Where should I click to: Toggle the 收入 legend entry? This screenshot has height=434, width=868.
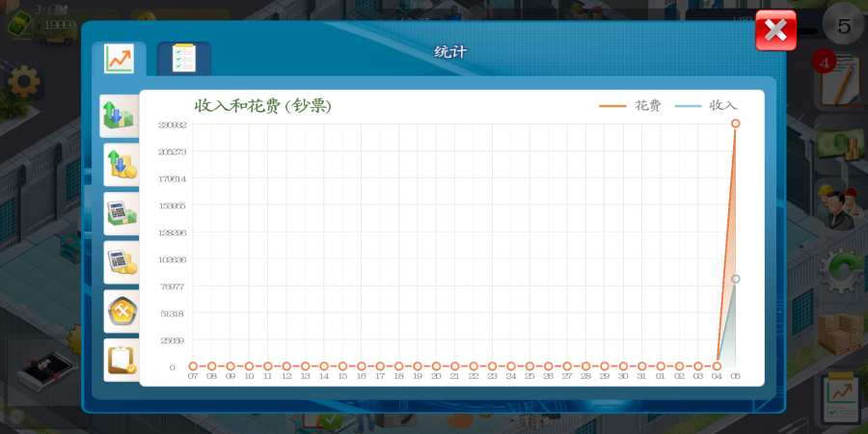[x=706, y=106]
